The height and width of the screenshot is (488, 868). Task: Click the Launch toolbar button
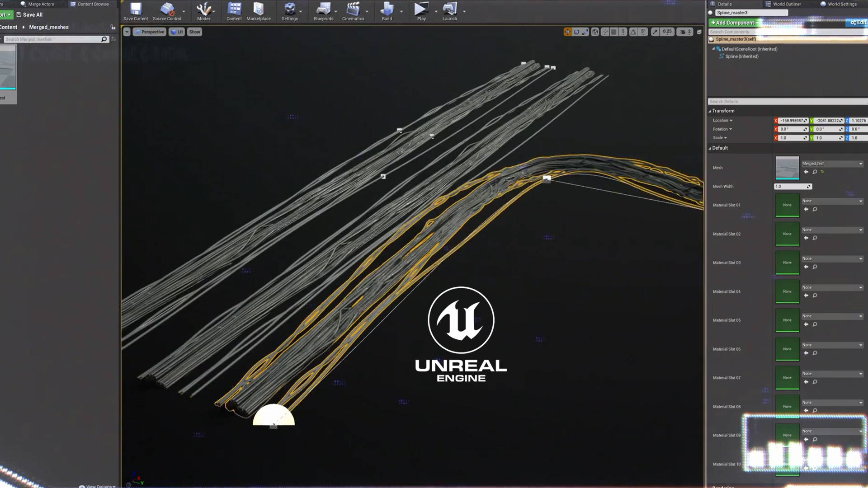click(x=450, y=12)
